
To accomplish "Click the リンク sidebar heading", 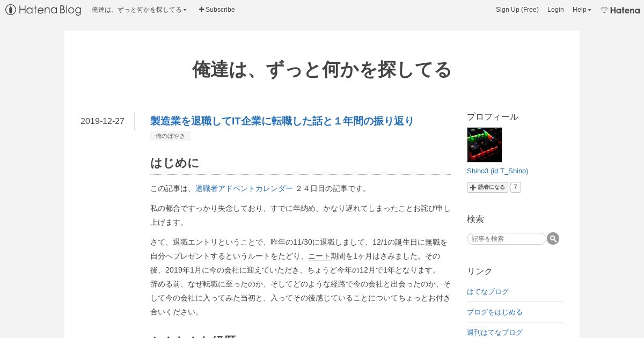I will (480, 271).
